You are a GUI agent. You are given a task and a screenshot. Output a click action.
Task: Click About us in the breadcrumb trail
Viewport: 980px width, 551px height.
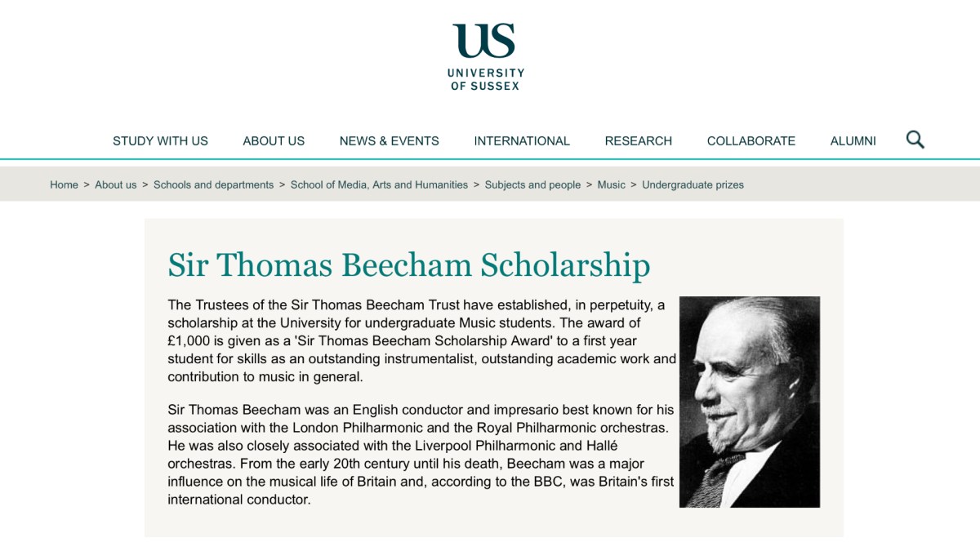pos(115,184)
